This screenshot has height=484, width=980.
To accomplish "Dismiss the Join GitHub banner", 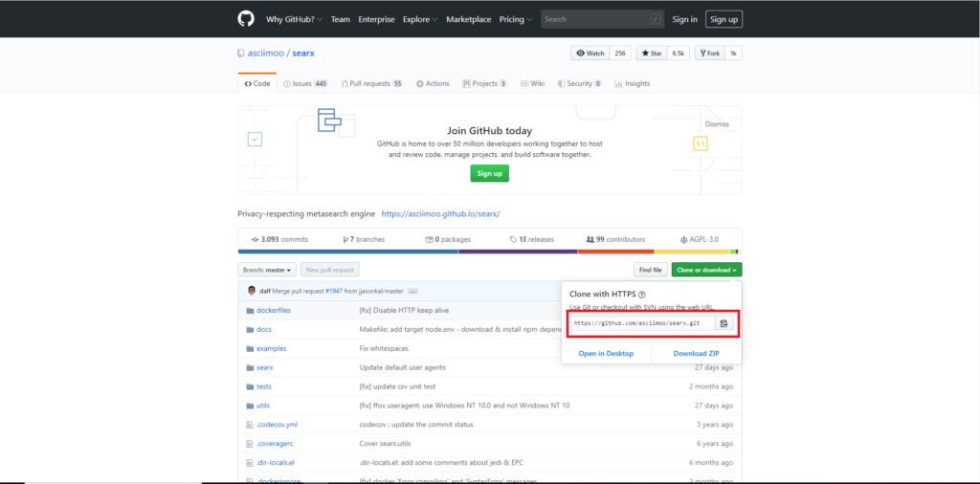I will click(717, 124).
